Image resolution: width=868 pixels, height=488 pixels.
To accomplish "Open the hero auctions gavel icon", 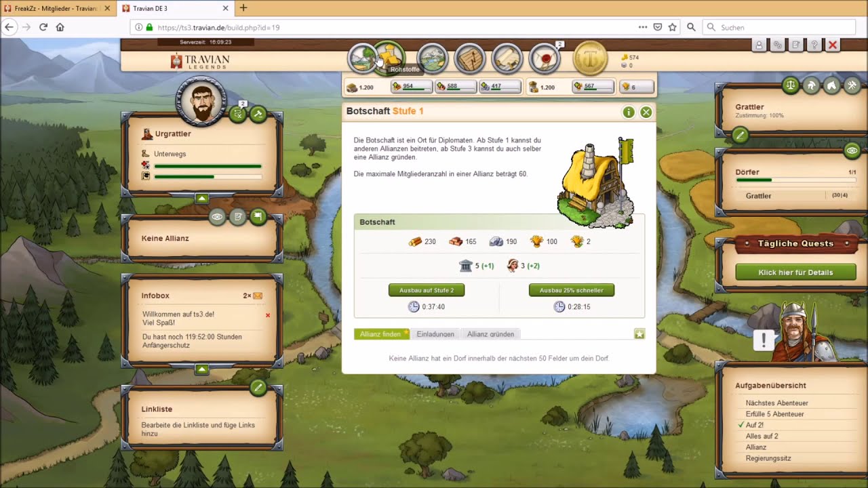I will click(258, 114).
